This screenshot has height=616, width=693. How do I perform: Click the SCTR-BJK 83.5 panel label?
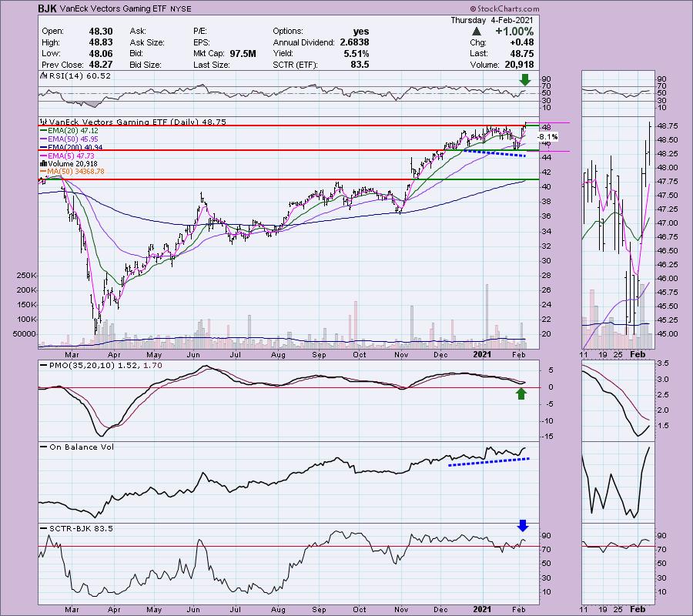[76, 528]
